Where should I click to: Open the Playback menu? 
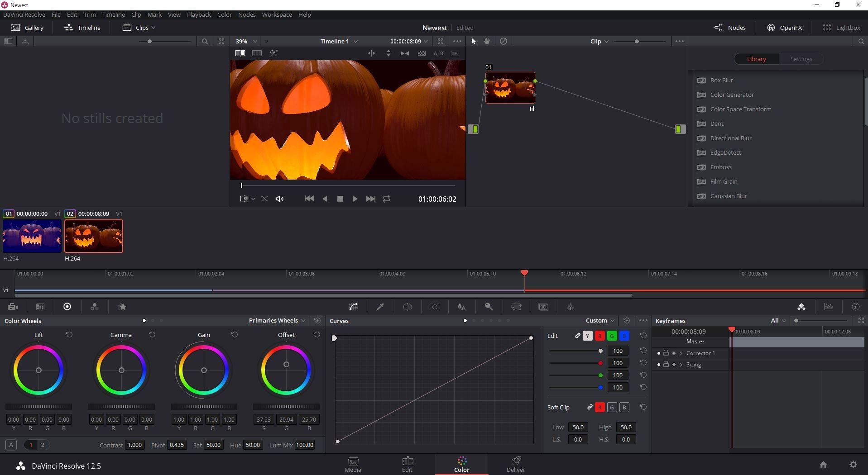199,14
